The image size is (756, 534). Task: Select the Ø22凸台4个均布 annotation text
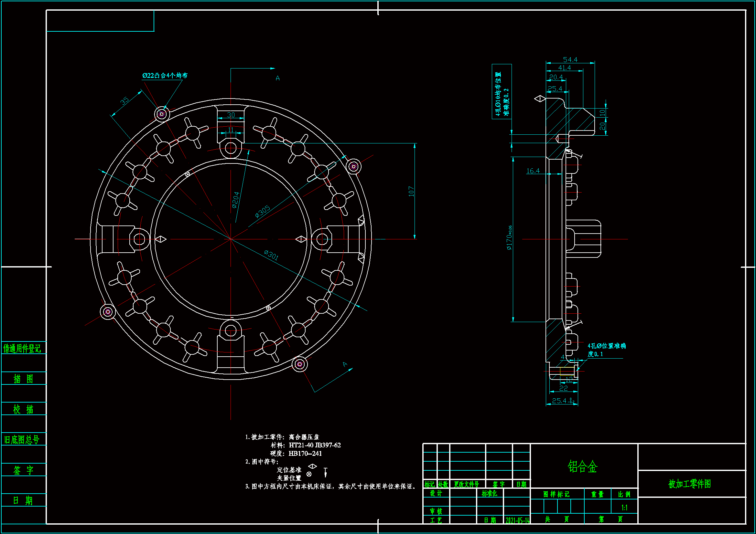(x=165, y=75)
